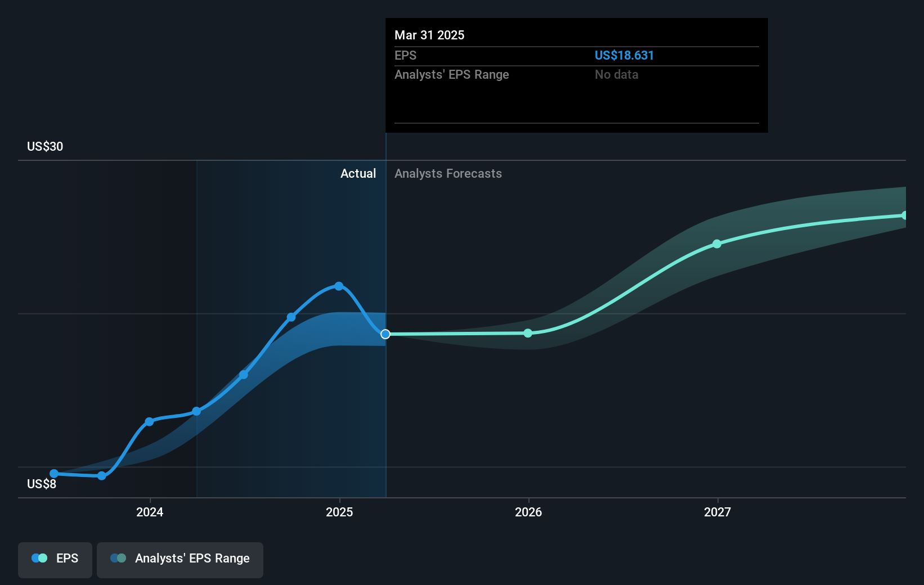Image resolution: width=924 pixels, height=585 pixels.
Task: Select the Mar 31 2025 EPS data point
Action: tap(385, 334)
